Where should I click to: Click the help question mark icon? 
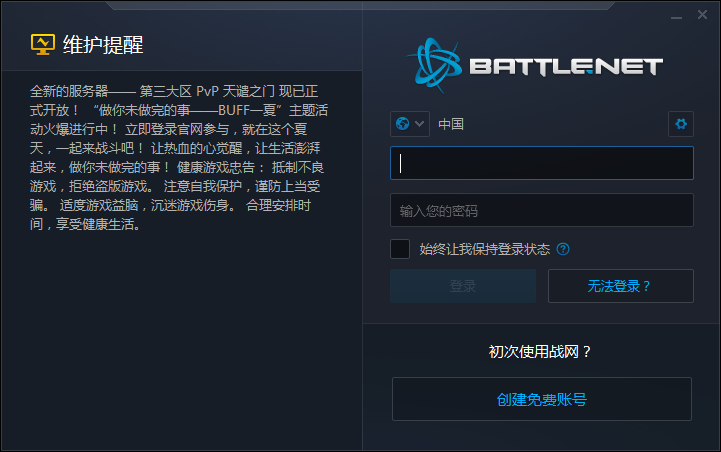point(563,249)
